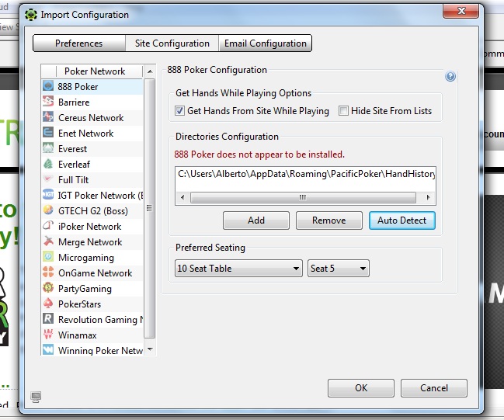Screen dimensions: 504x420
Task: Select the Barriere row label
Action: tap(74, 102)
